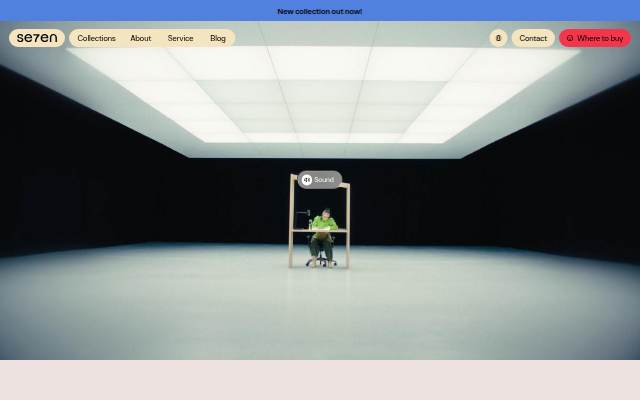The image size is (640, 400).
Task: Go to the About page
Action: pyautogui.click(x=140, y=38)
